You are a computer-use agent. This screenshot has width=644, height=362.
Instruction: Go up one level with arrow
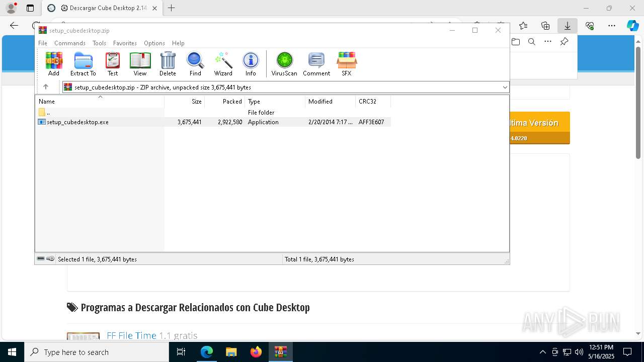pos(46,87)
